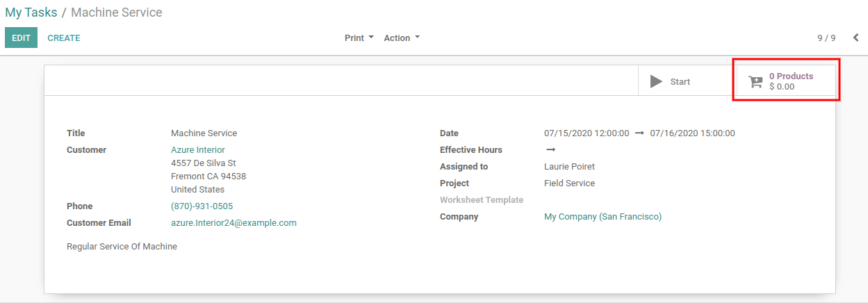Click the Customer Email field label
Image resolution: width=868 pixels, height=303 pixels.
click(99, 223)
